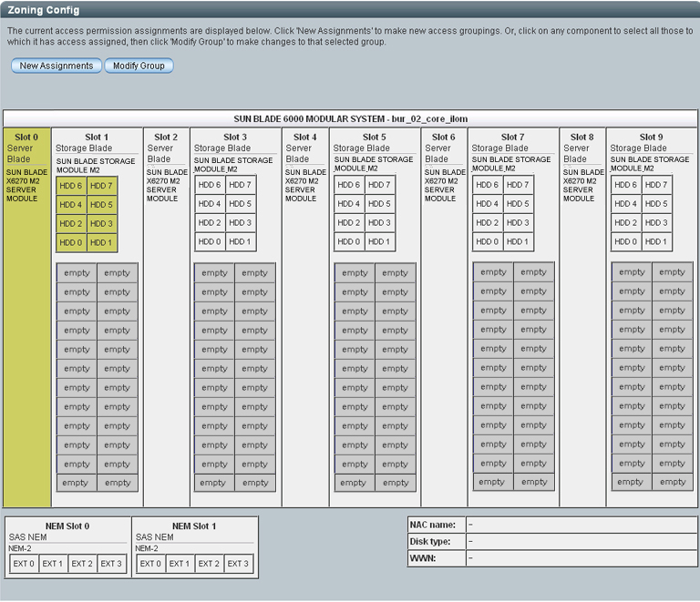Select HDD 7 in Slot 3
The image size is (700, 602).
241,185
